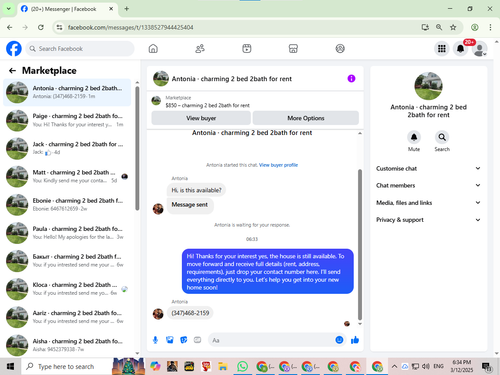This screenshot has height=375, width=500.
Task: Click the taskbar 'Type here to search' box
Action: pyautogui.click(x=66, y=366)
